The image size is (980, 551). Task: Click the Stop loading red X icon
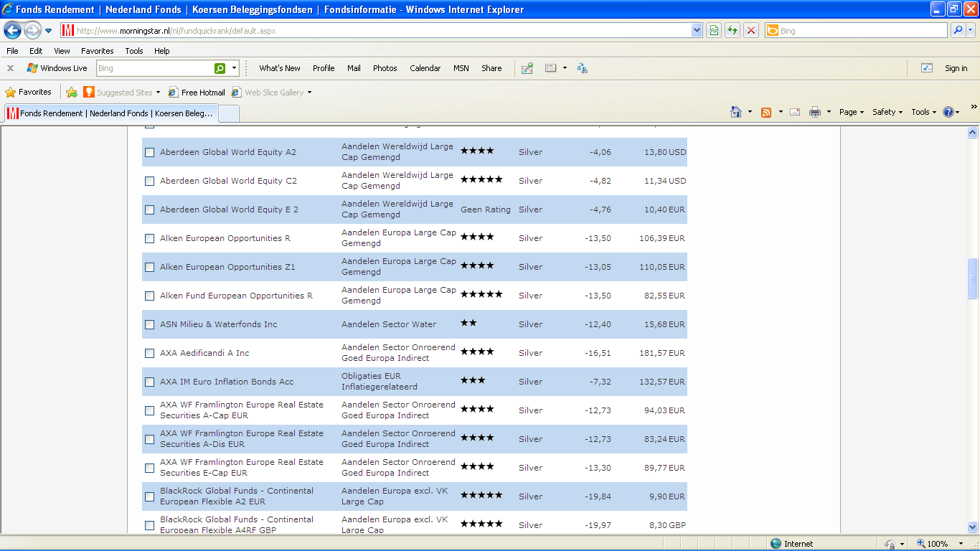(751, 30)
